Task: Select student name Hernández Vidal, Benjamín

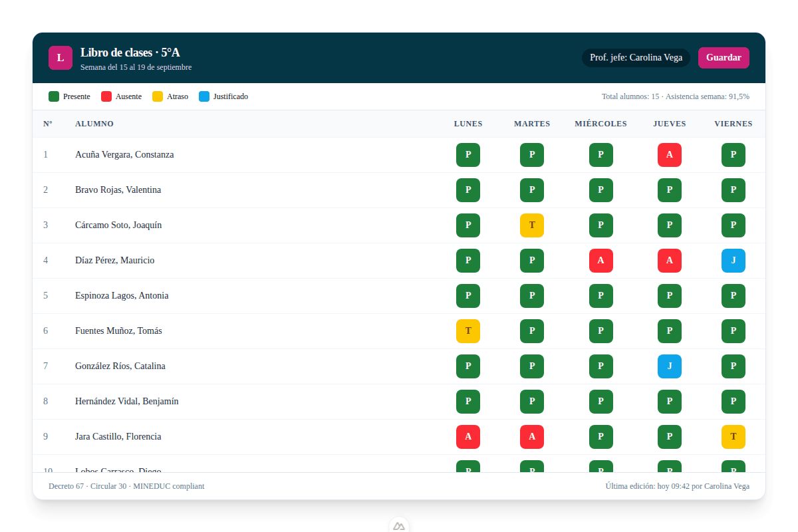Action: coord(126,402)
